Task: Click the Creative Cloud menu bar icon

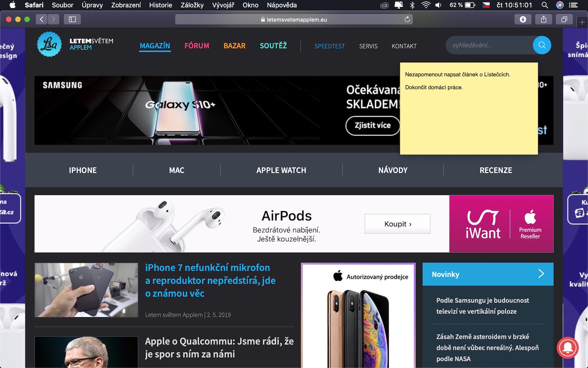Action: tap(384, 5)
